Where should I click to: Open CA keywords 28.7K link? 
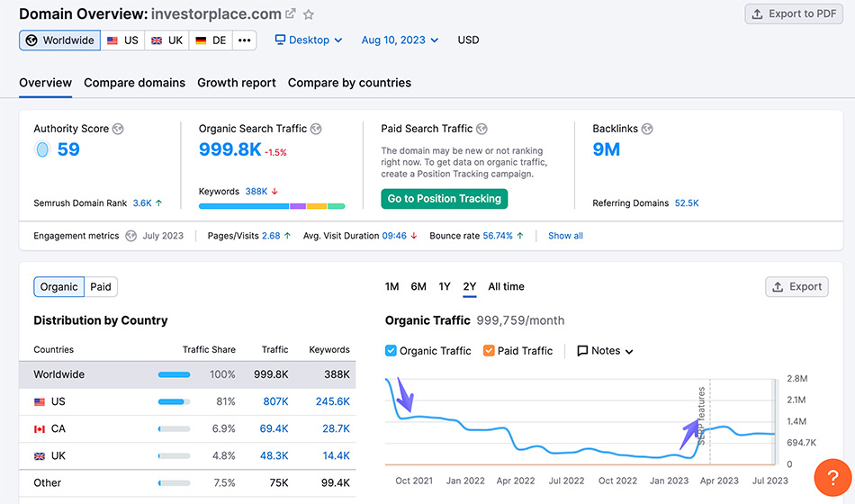pos(336,428)
